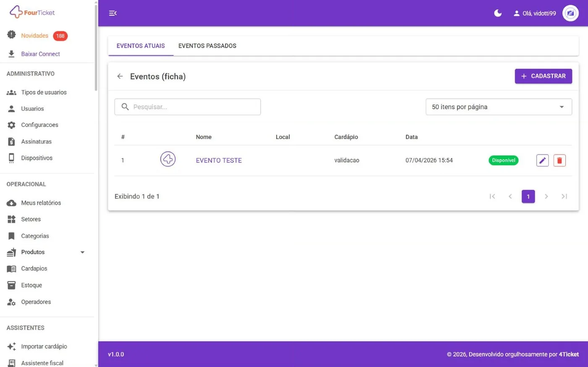Go to first page of results

pos(492,197)
